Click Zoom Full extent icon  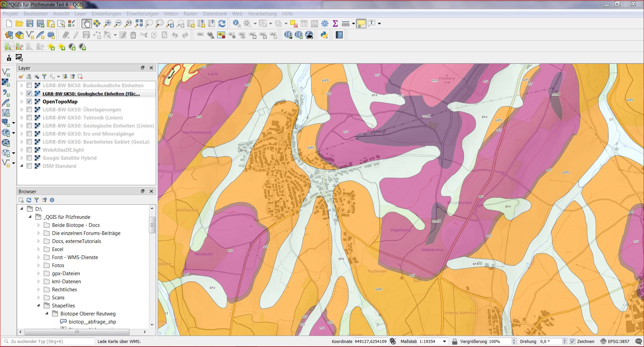point(139,23)
